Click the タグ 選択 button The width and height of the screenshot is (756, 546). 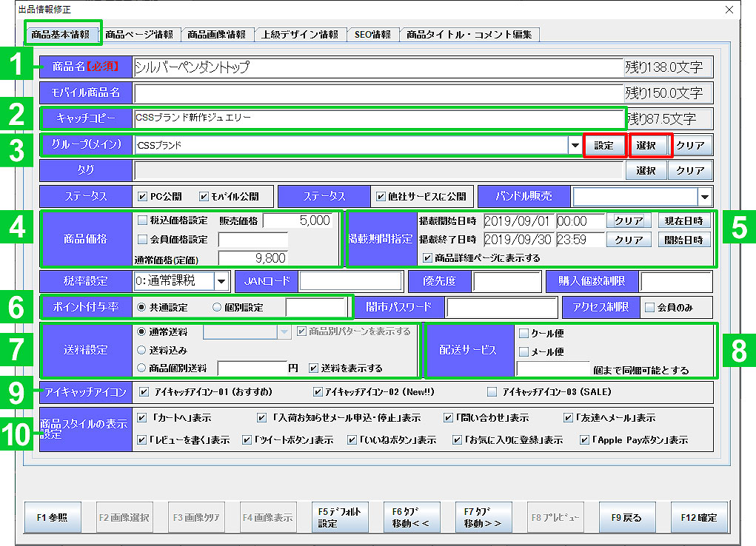click(646, 171)
